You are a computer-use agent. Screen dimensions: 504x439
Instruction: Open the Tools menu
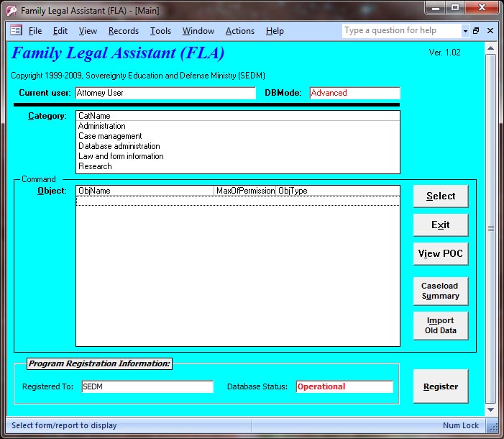pos(160,31)
